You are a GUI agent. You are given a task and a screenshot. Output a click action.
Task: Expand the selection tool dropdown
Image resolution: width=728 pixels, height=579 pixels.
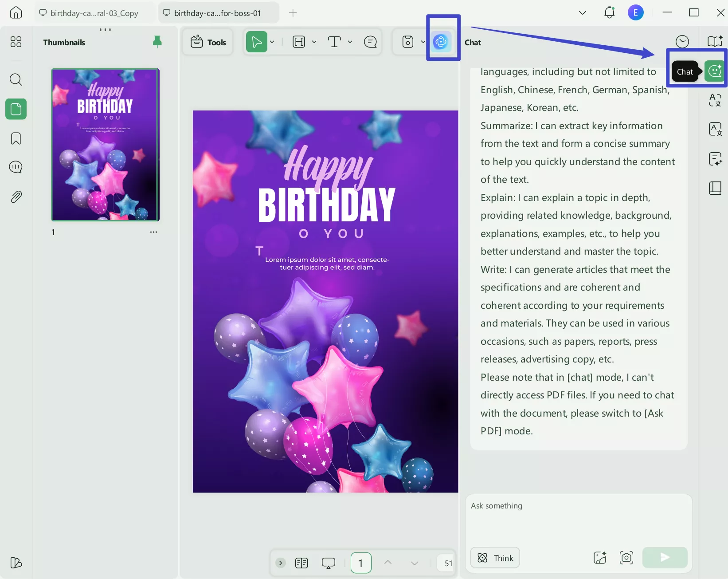(272, 42)
